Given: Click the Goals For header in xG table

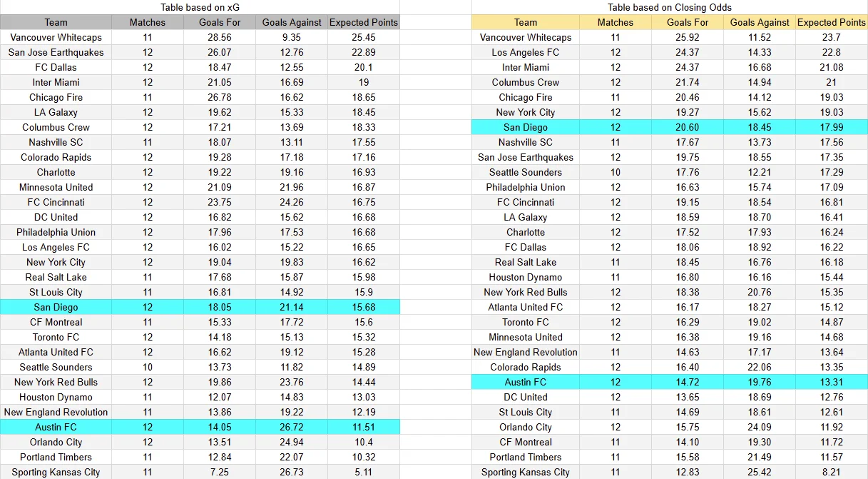Looking at the screenshot, I should pyautogui.click(x=220, y=22).
